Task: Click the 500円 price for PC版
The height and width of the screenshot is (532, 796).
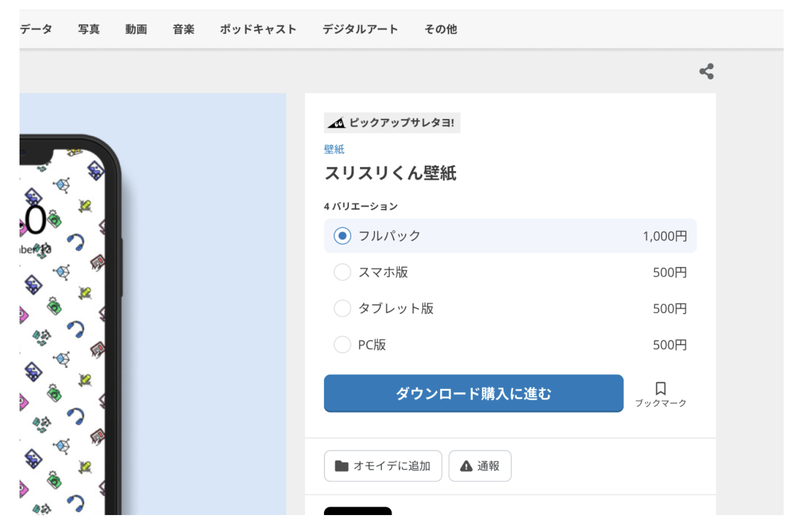Action: 670,345
